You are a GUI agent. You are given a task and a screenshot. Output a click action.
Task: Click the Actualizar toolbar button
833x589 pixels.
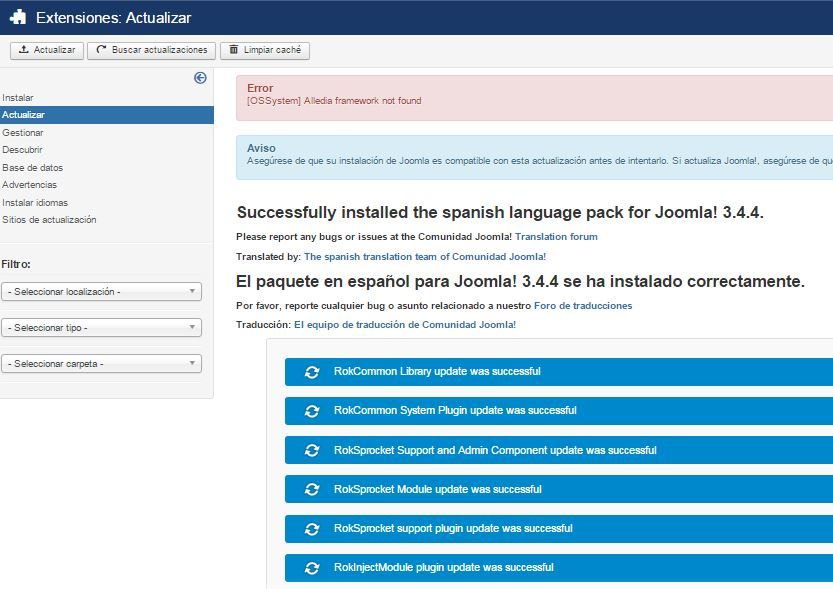pos(47,50)
